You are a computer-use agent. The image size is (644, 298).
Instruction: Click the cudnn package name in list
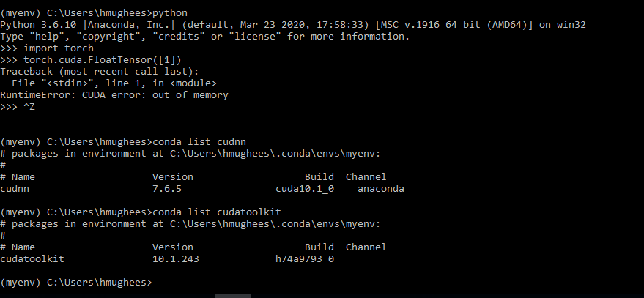click(15, 189)
